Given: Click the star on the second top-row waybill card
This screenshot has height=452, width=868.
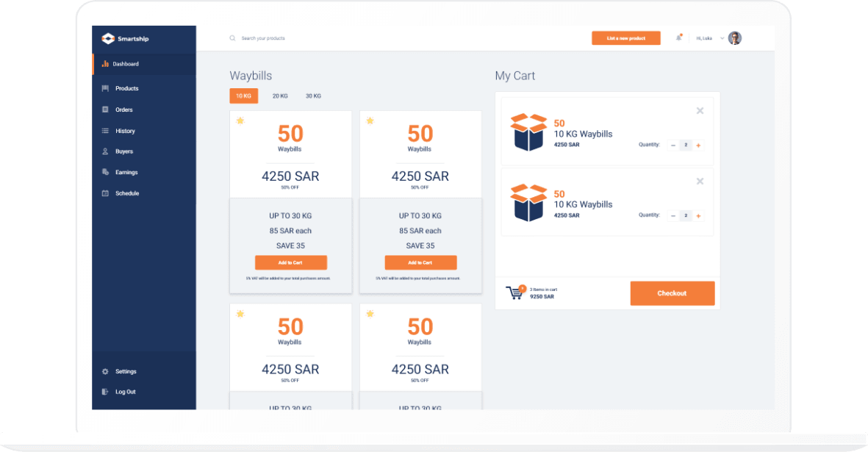Looking at the screenshot, I should [x=370, y=121].
